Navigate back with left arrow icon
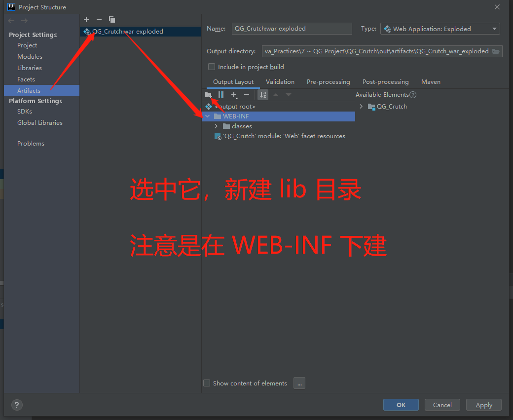The width and height of the screenshot is (513, 420). pos(11,21)
